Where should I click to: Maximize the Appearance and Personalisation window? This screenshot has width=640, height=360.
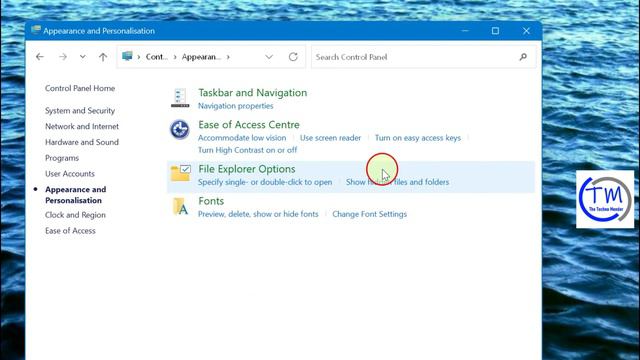pos(495,31)
